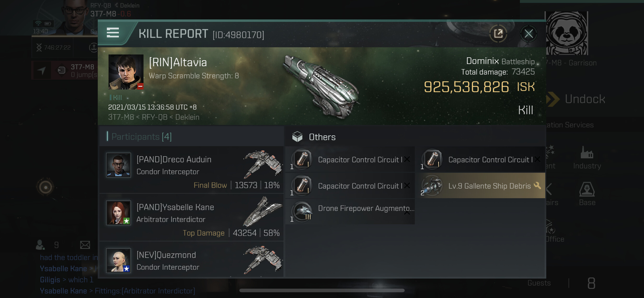The width and height of the screenshot is (644, 298).
Task: Open the Base station service
Action: tap(587, 194)
